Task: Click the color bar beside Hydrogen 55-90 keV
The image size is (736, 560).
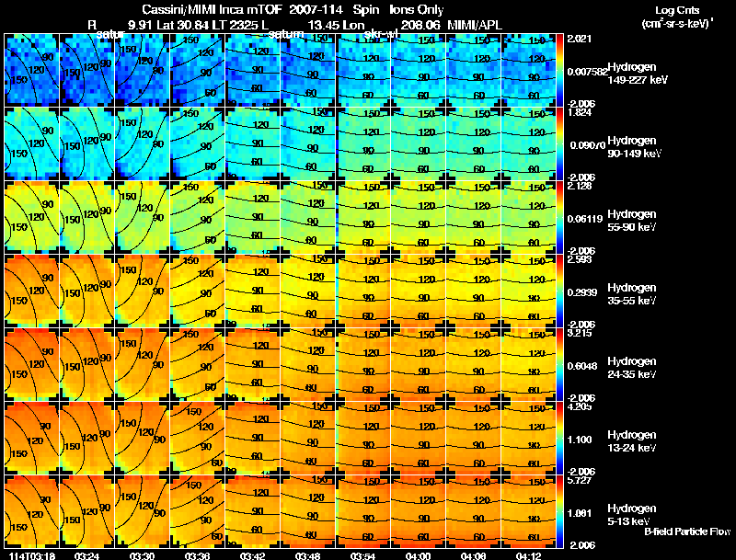Action: [559, 218]
